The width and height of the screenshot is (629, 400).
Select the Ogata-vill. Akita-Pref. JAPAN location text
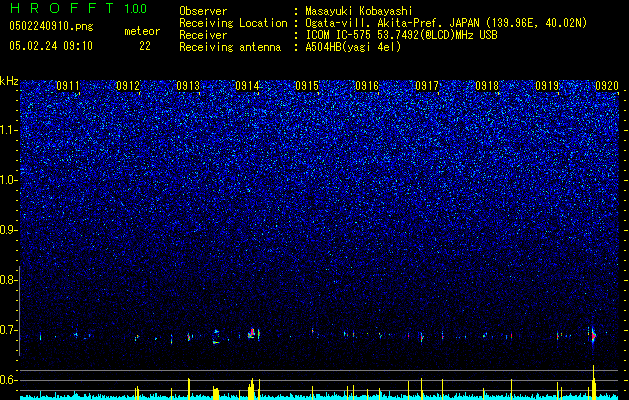[x=446, y=23]
